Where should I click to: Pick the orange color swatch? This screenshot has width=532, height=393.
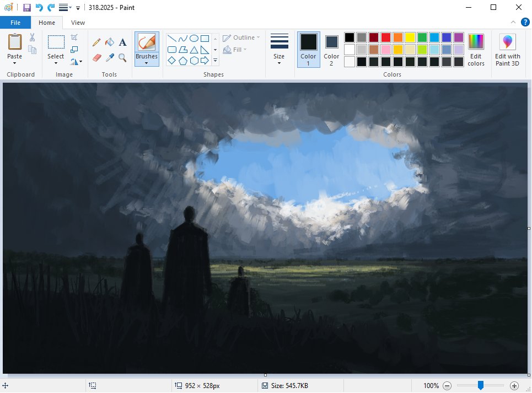pos(398,37)
